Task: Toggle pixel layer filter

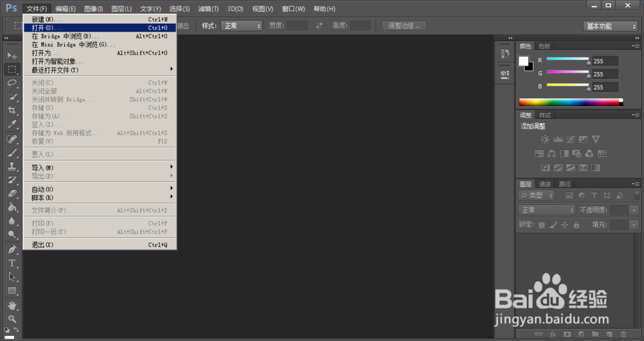Action: 569,196
